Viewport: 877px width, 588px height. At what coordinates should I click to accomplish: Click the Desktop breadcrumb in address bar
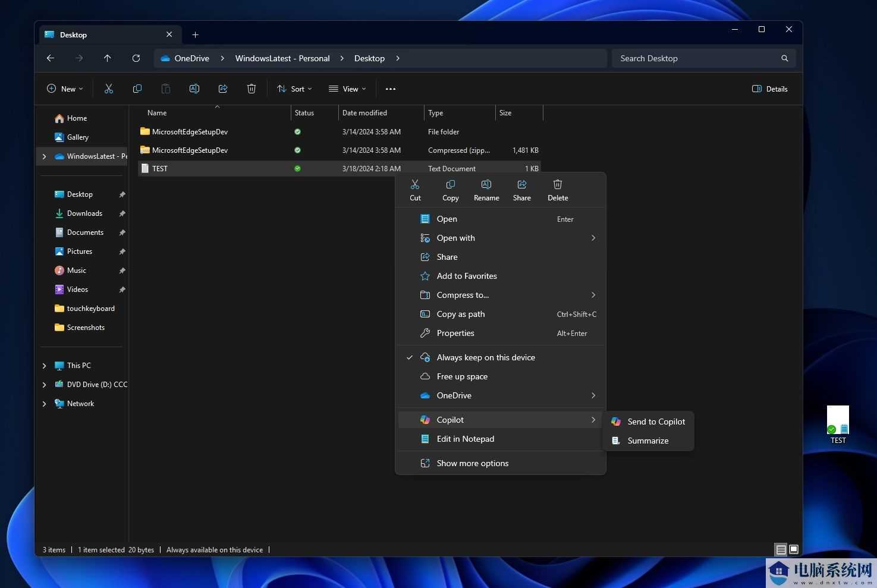point(369,58)
